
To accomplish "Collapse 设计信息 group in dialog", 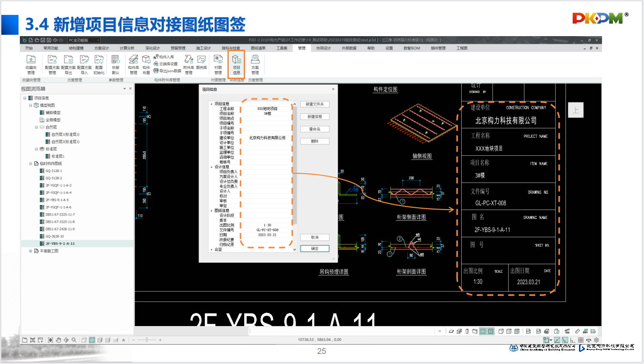I will point(211,167).
